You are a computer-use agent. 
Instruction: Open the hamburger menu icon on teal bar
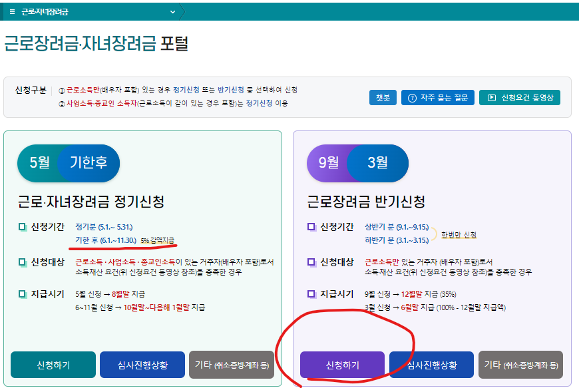point(11,11)
